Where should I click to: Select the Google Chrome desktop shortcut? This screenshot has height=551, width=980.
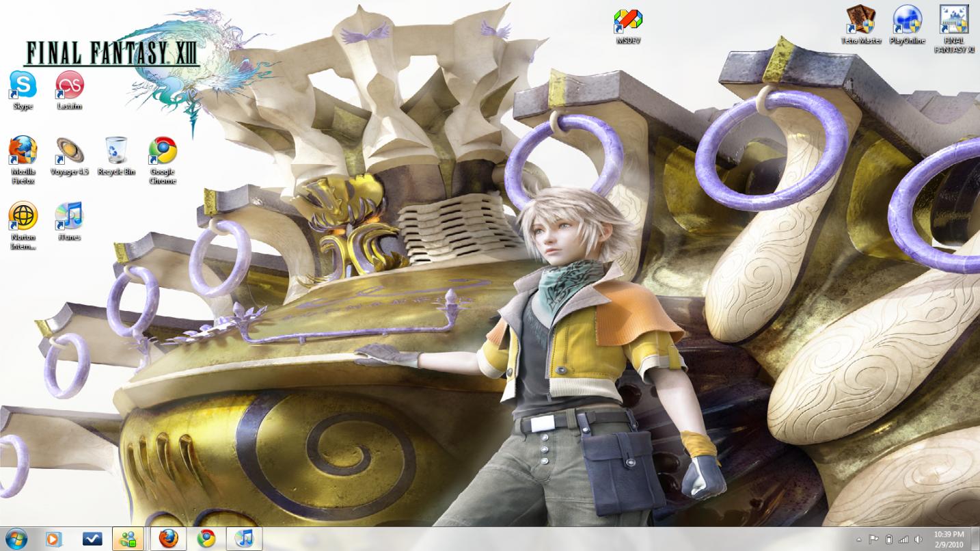click(163, 160)
